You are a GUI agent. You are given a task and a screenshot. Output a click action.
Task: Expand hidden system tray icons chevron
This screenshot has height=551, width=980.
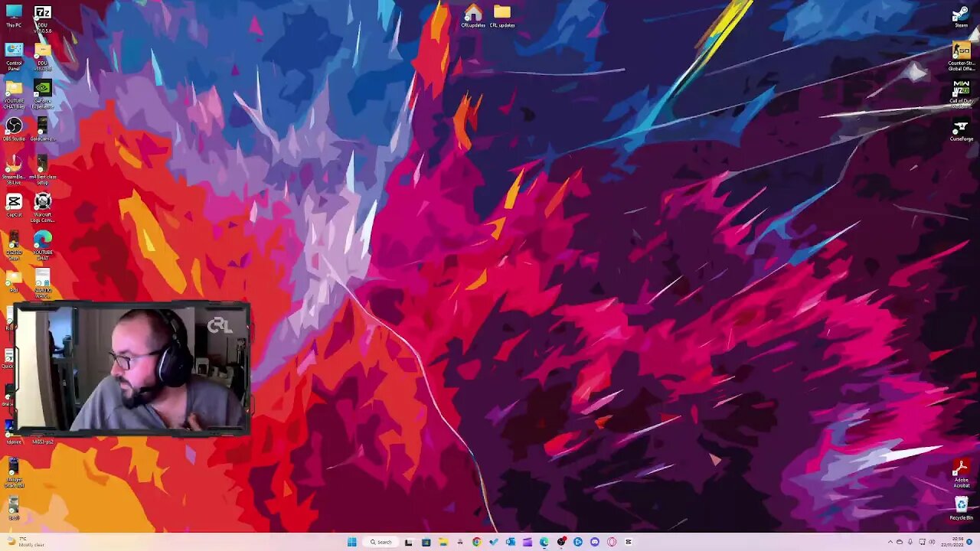click(x=890, y=542)
